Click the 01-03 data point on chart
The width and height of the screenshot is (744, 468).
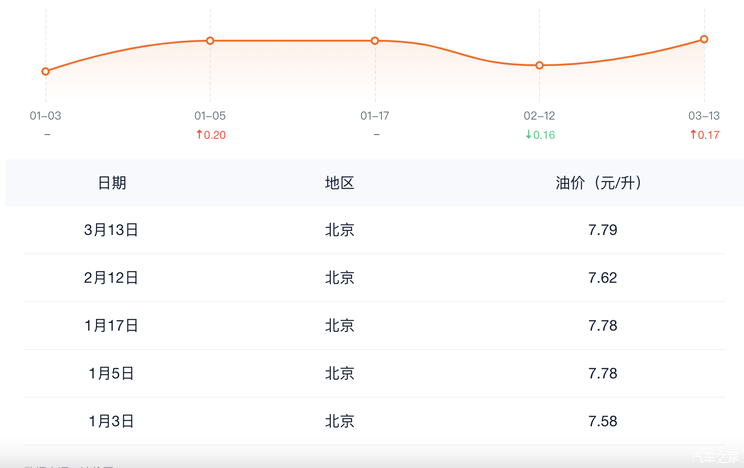click(46, 72)
